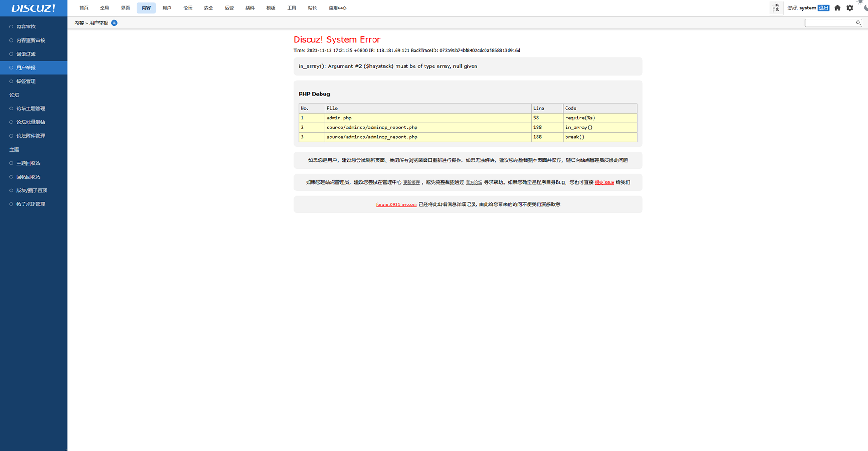Click the search magnifier icon

tap(858, 23)
